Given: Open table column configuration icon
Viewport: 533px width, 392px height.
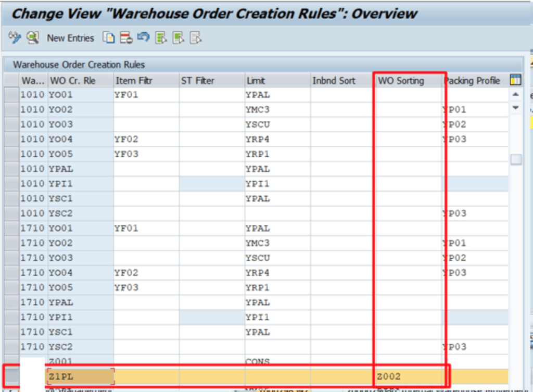Looking at the screenshot, I should click(515, 80).
